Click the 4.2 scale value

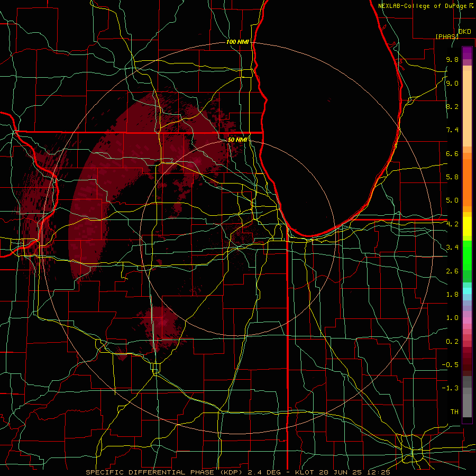pyautogui.click(x=452, y=224)
